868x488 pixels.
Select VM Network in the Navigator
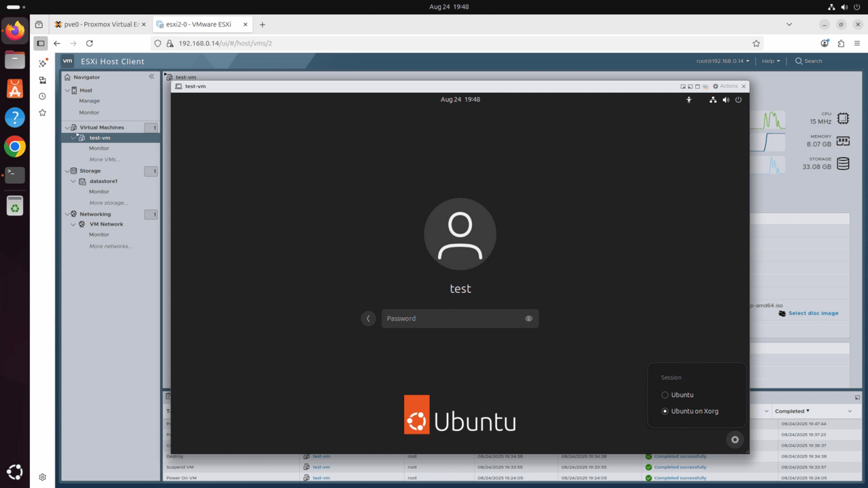(106, 224)
